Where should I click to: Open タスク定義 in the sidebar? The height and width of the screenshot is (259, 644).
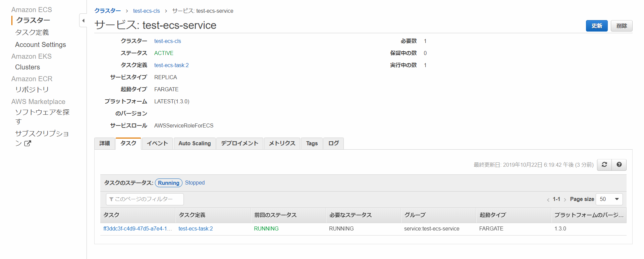[32, 33]
